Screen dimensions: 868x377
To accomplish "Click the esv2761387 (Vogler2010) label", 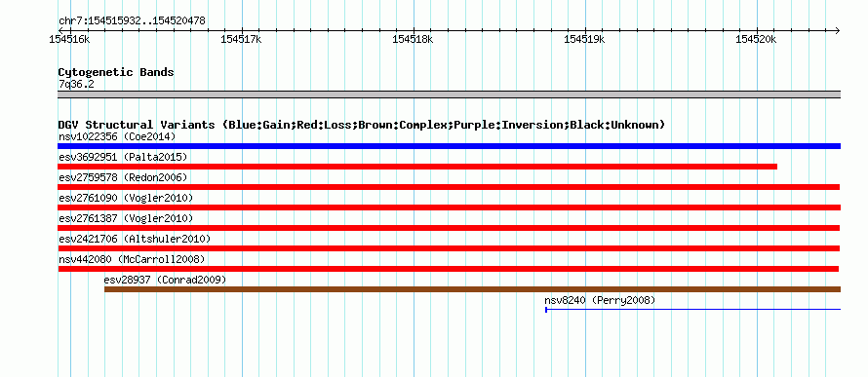I will pos(126,218).
